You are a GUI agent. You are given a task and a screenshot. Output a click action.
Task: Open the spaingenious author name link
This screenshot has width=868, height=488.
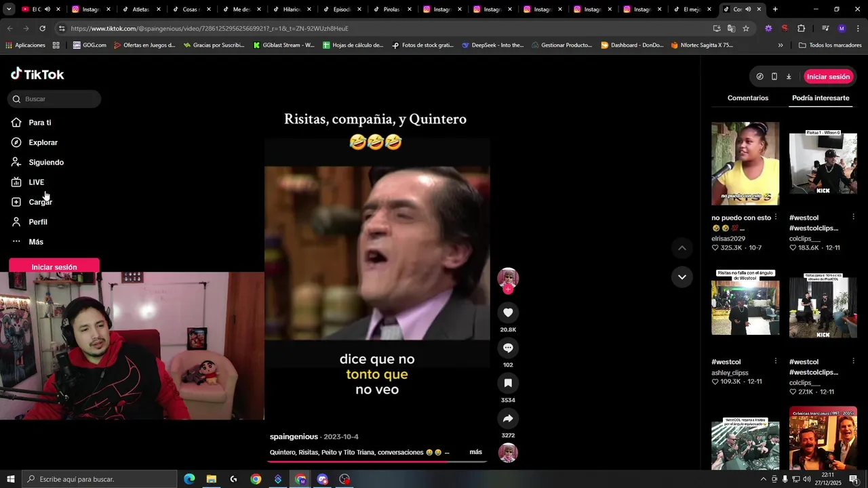294,436
